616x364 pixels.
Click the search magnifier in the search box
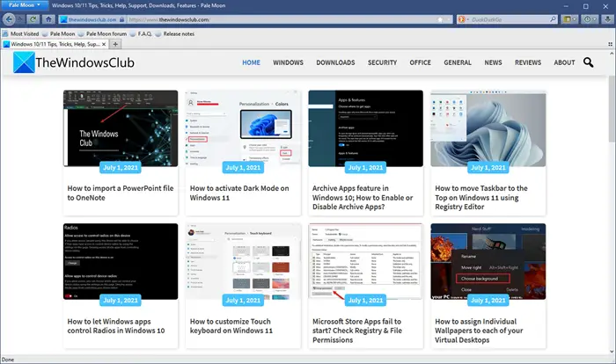pos(554,19)
